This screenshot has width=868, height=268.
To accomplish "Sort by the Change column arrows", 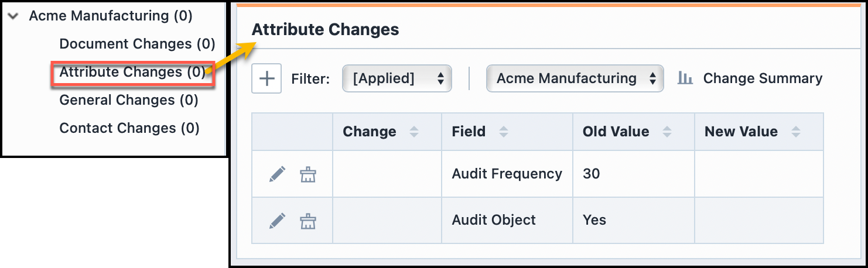I will click(414, 132).
